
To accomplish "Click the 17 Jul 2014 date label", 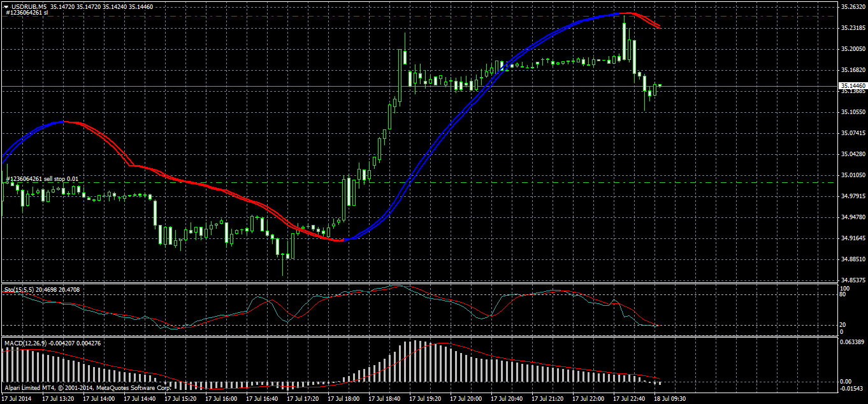I will pyautogui.click(x=16, y=398).
